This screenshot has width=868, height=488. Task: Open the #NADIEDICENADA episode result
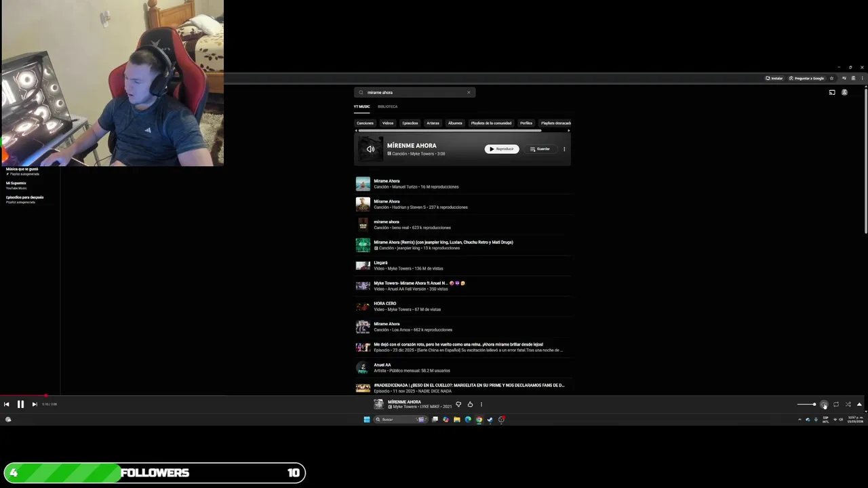pos(462,388)
